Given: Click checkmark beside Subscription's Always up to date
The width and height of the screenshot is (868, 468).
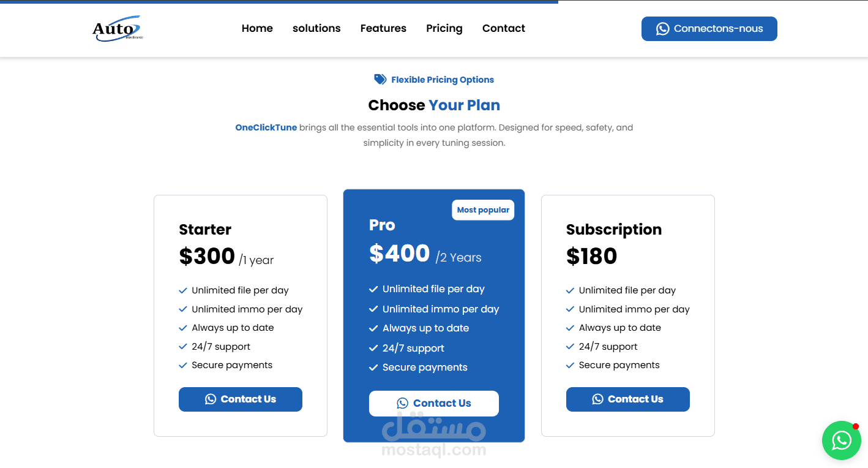Looking at the screenshot, I should [x=571, y=328].
